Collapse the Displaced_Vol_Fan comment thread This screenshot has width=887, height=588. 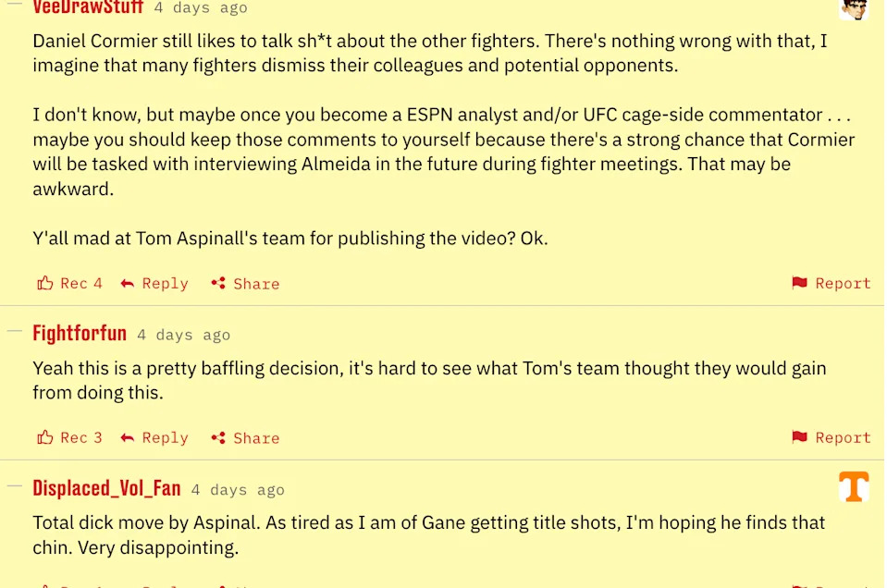coord(14,486)
